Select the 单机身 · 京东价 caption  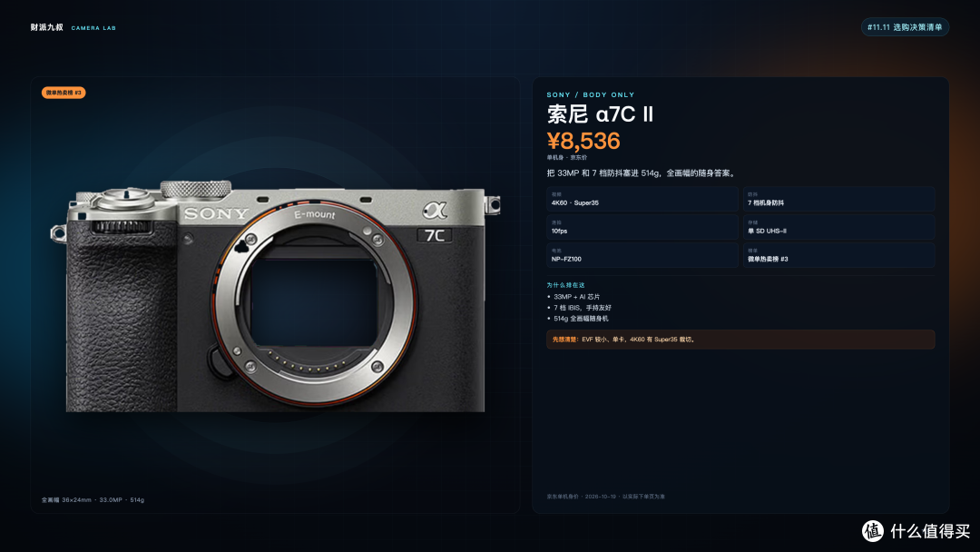click(567, 158)
